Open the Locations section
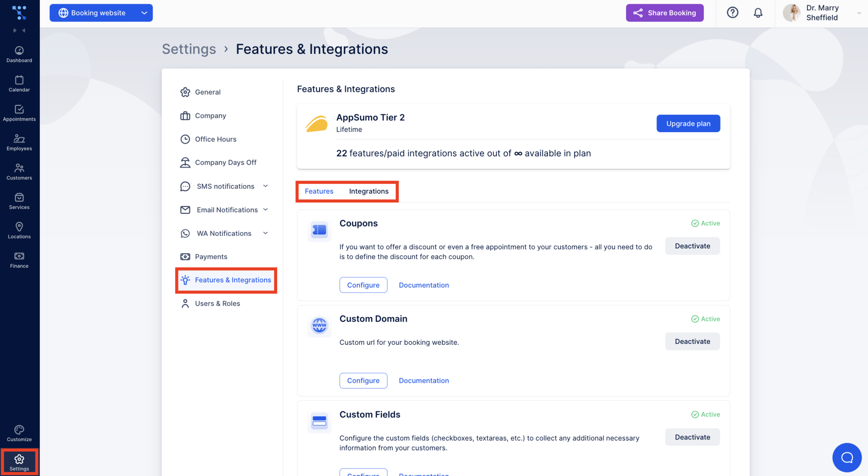The width and height of the screenshot is (868, 476). (x=19, y=230)
